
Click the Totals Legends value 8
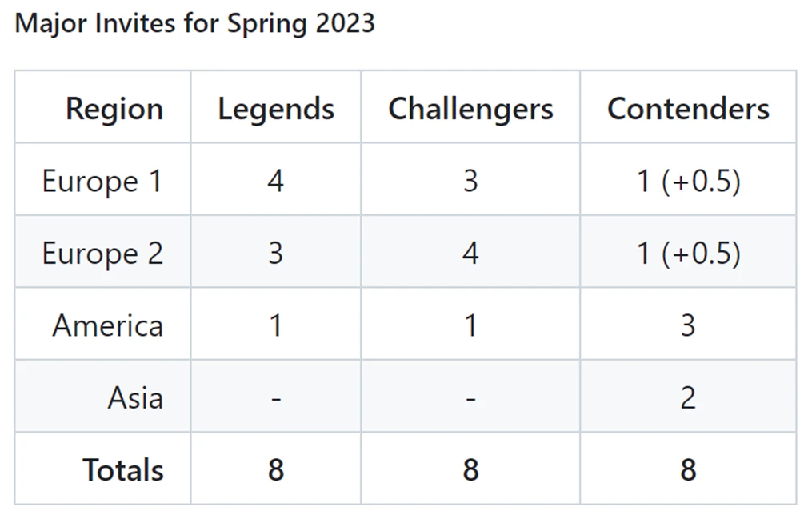(276, 470)
